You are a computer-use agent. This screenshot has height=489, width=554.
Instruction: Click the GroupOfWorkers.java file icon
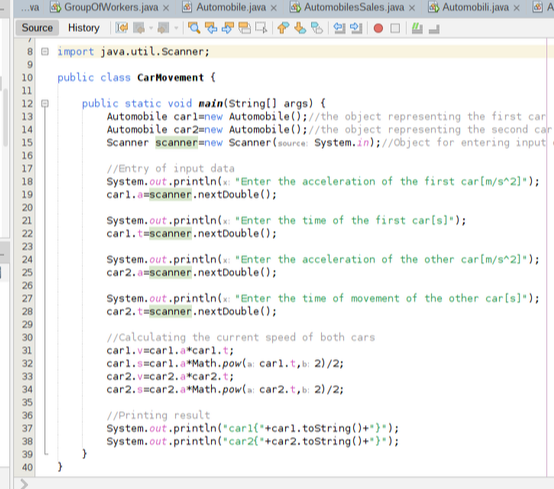coord(55,7)
